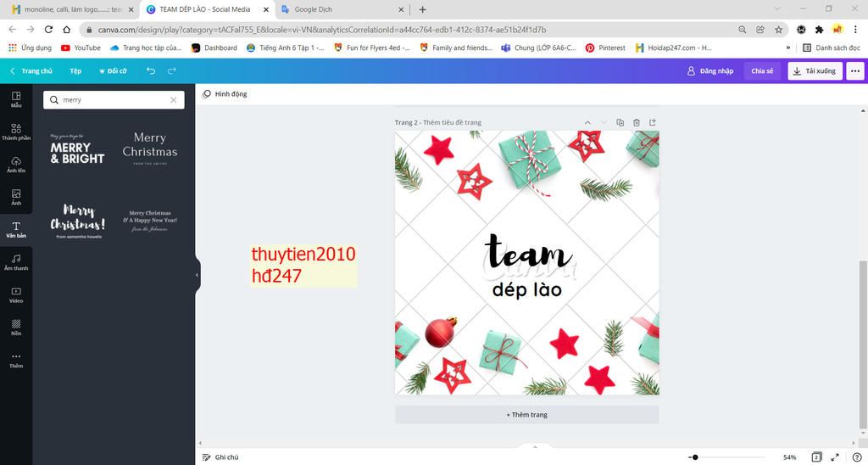Open the Dashboard bookmark

(x=214, y=48)
